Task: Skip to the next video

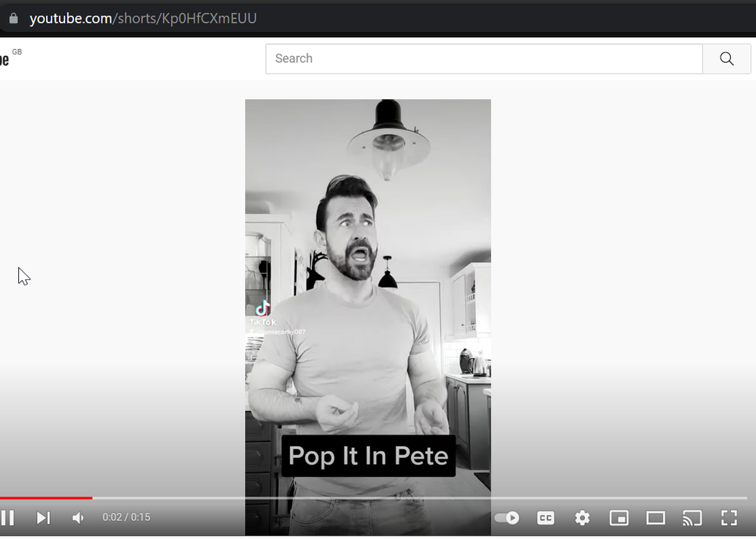Action: click(x=43, y=518)
